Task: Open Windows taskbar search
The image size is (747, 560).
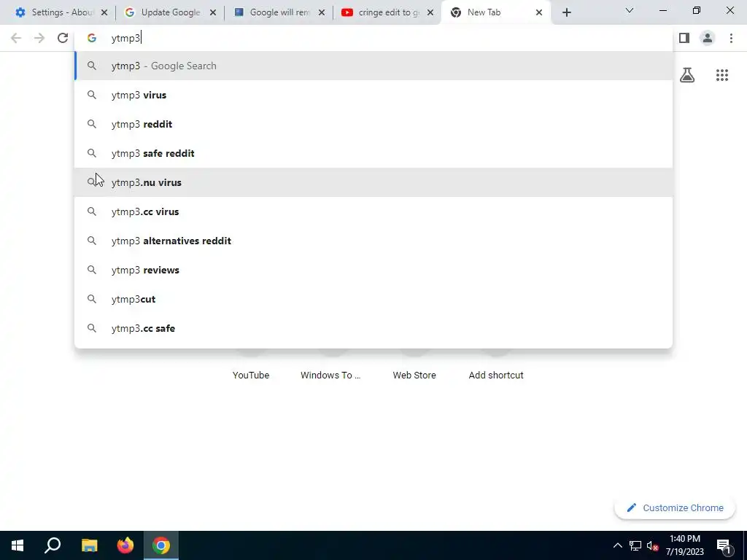Action: tap(53, 545)
